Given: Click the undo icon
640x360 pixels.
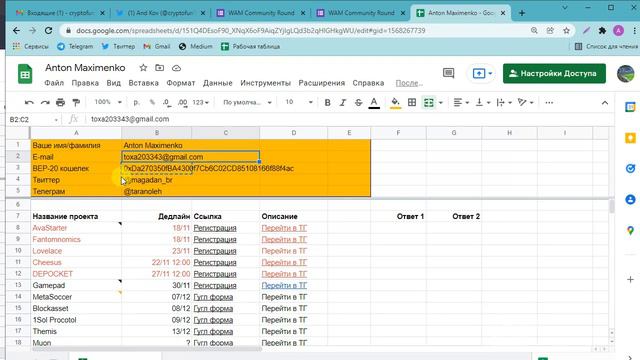Looking at the screenshot, I should pos(29,102).
